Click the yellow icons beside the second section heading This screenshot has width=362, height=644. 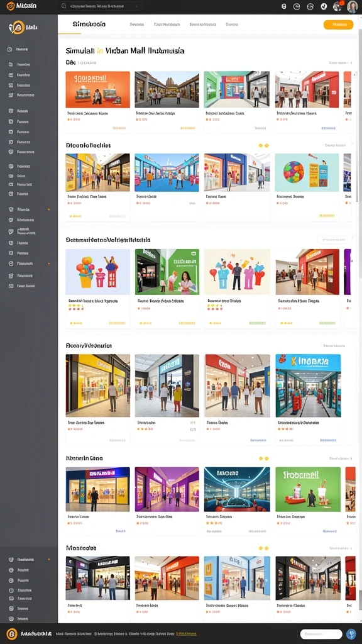263,145
